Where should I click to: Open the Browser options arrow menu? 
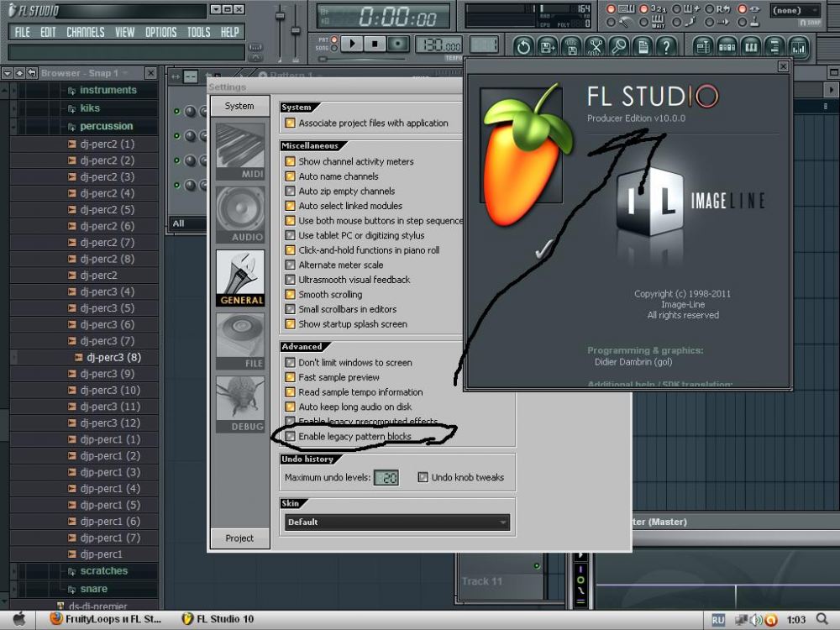pyautogui.click(x=8, y=73)
